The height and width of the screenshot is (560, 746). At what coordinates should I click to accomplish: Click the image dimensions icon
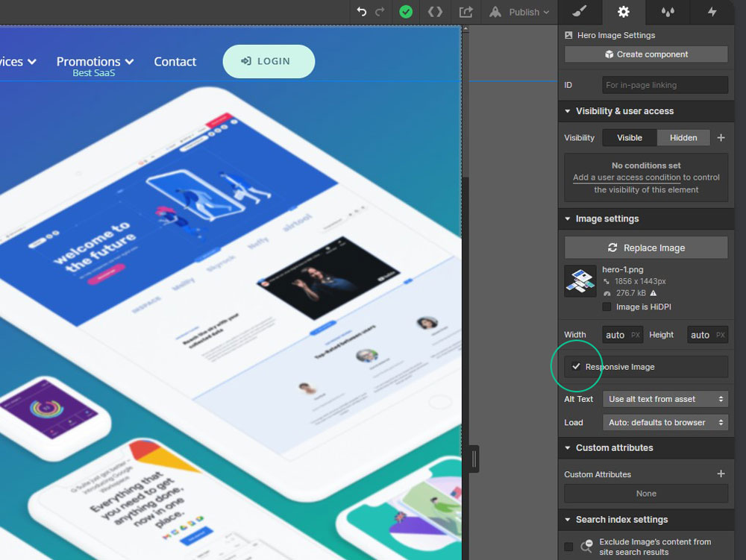tap(606, 281)
